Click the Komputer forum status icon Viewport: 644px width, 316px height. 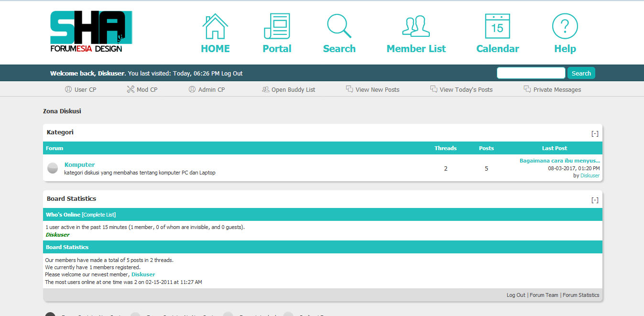click(x=53, y=168)
